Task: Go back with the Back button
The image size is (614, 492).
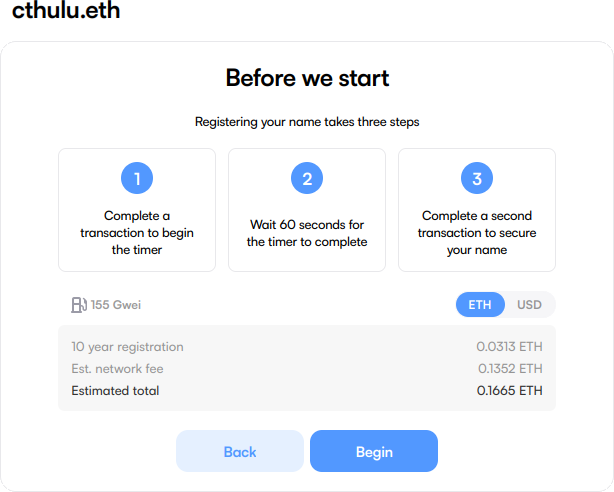Action: 240,451
